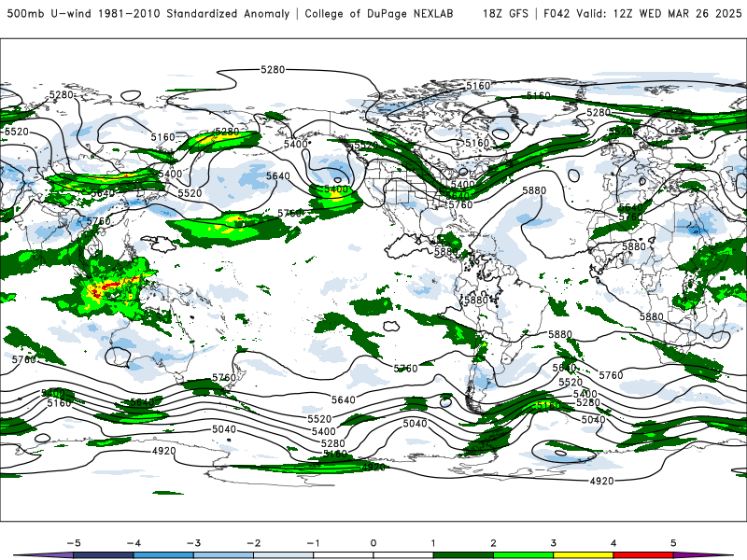Click the light blue -3 to -2 colorbar segment
Screen dimensions: 747x560
(x=223, y=555)
